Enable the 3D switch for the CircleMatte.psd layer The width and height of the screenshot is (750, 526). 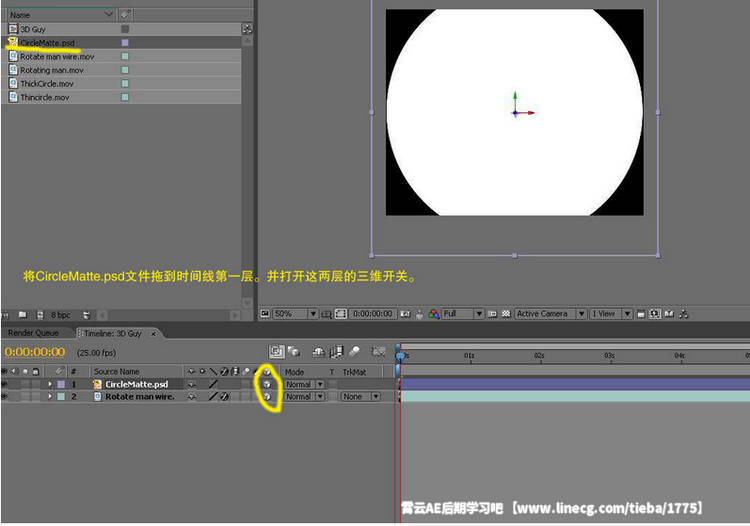(267, 384)
